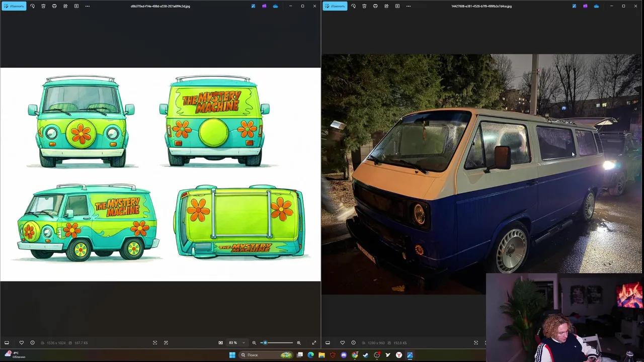Screen dimensions: 644x362
Task: Zoom out in left Photos window
Action: pyautogui.click(x=254, y=343)
